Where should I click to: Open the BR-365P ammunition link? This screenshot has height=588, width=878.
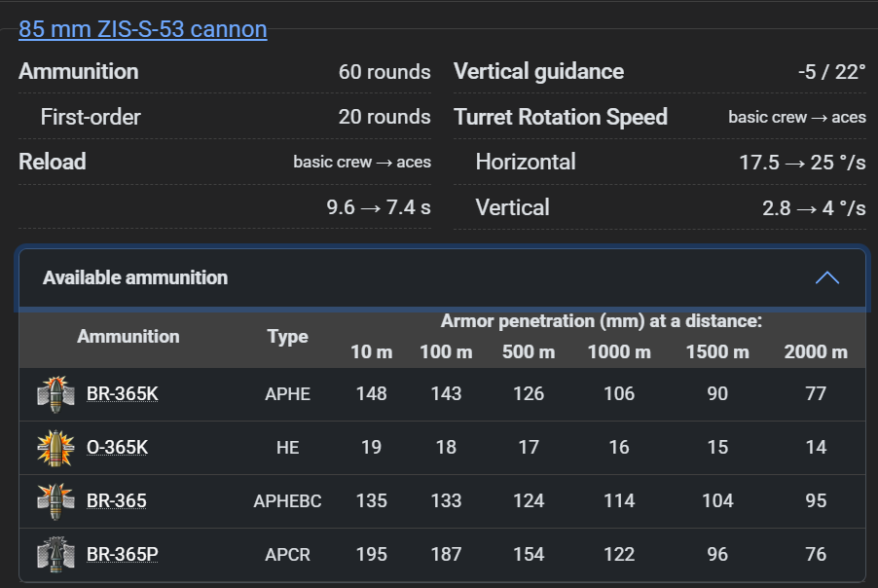[123, 555]
